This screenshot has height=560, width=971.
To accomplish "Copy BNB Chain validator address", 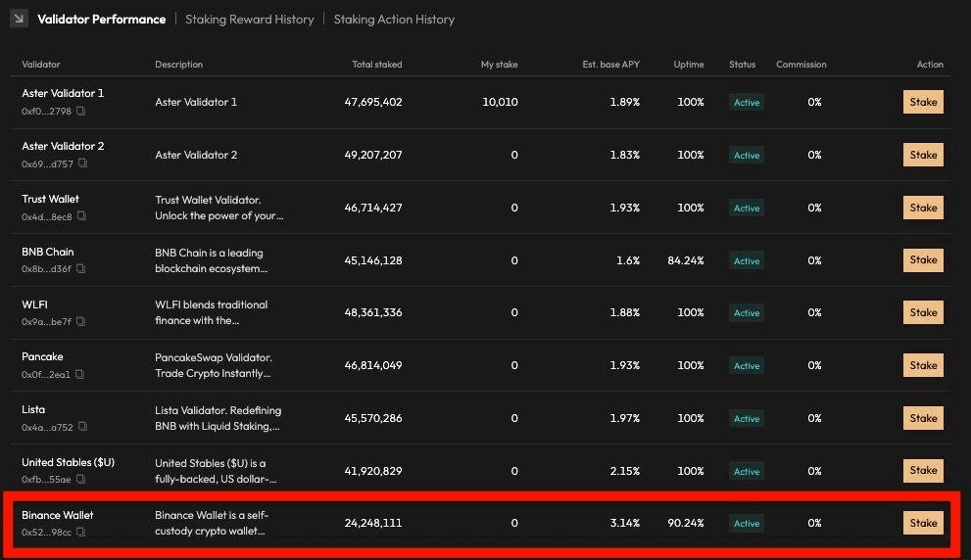I will pos(80,268).
